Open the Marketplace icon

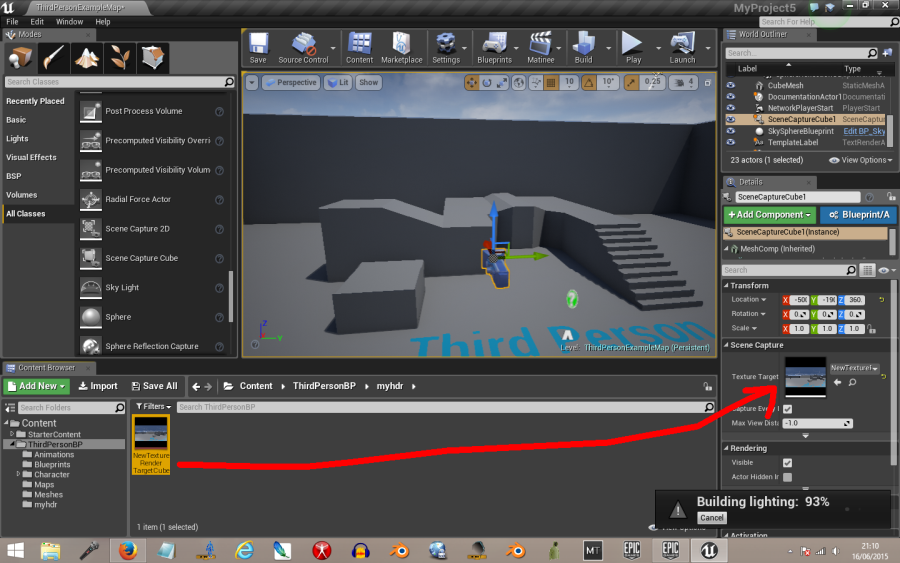(401, 48)
